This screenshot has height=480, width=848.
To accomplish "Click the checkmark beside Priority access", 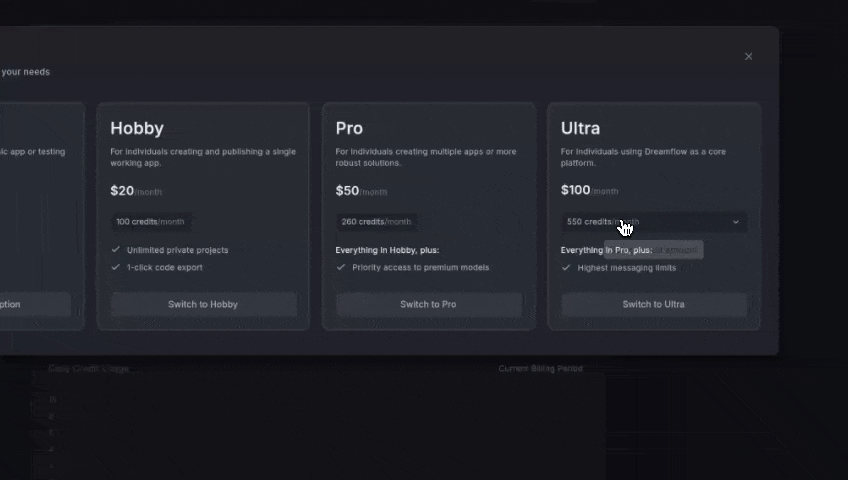I will pos(341,267).
